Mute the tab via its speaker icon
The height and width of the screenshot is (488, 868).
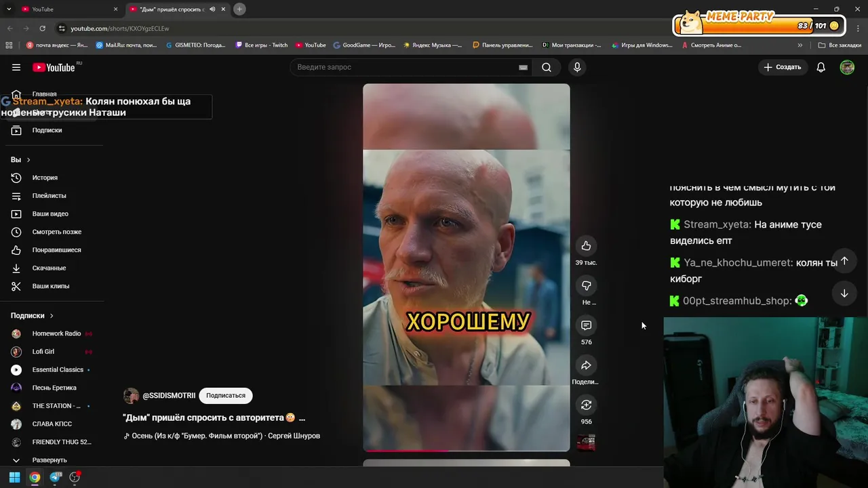[x=212, y=9]
